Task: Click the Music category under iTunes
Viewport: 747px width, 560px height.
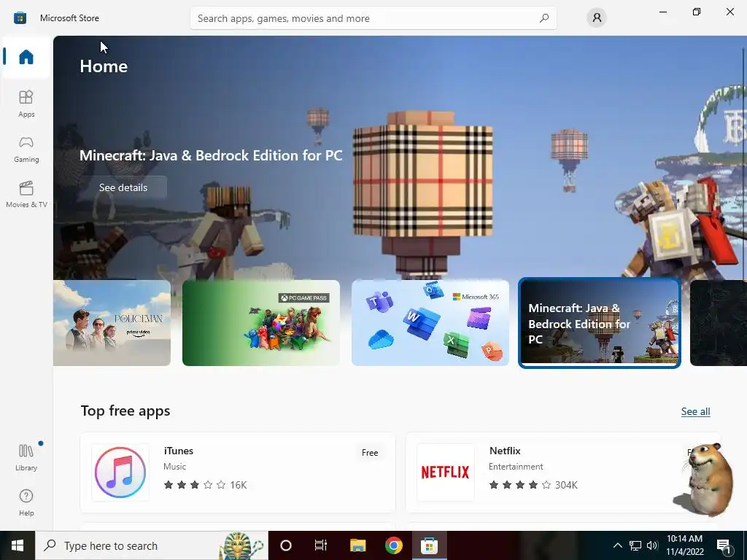Action: tap(175, 467)
